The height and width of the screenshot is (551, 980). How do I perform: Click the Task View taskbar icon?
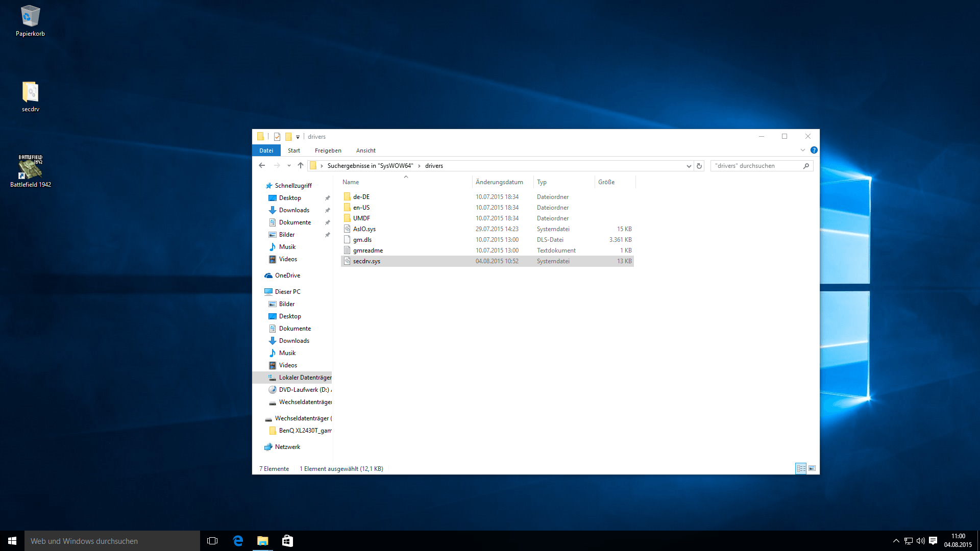[212, 541]
